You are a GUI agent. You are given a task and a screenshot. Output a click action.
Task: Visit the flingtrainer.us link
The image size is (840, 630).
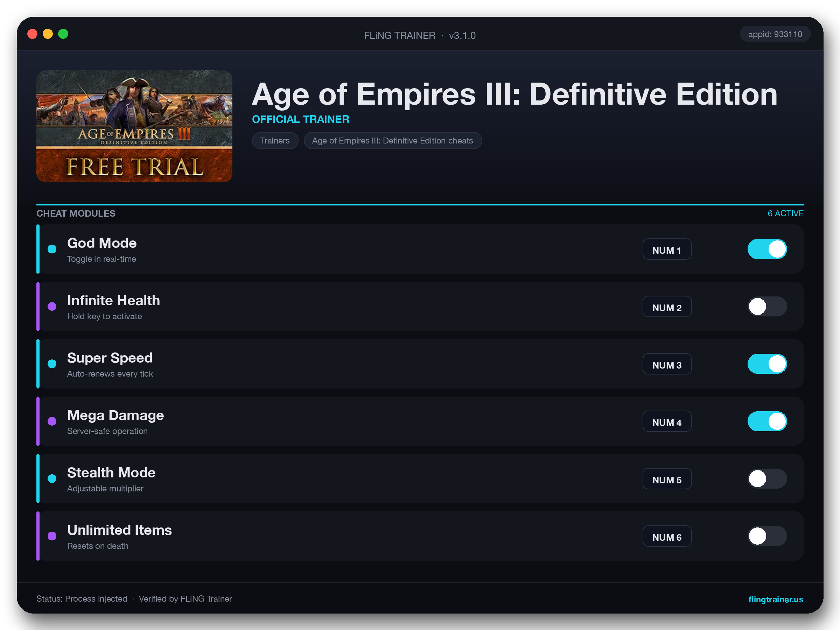point(776,599)
